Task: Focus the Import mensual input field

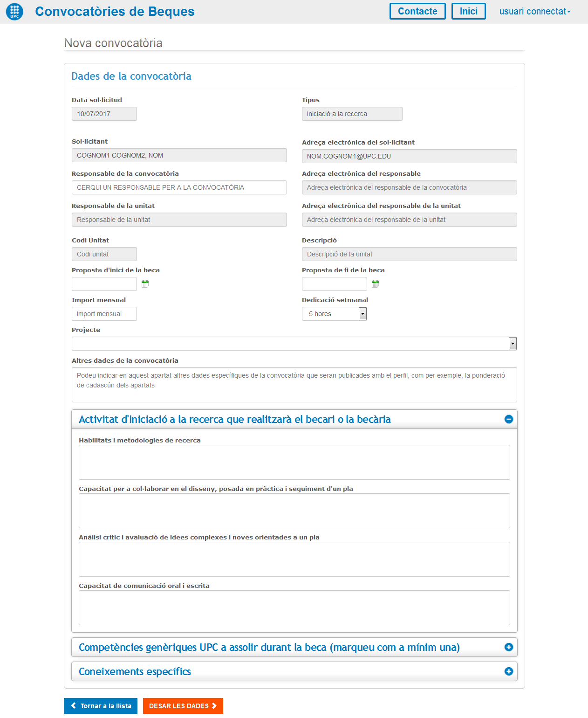Action: (104, 314)
